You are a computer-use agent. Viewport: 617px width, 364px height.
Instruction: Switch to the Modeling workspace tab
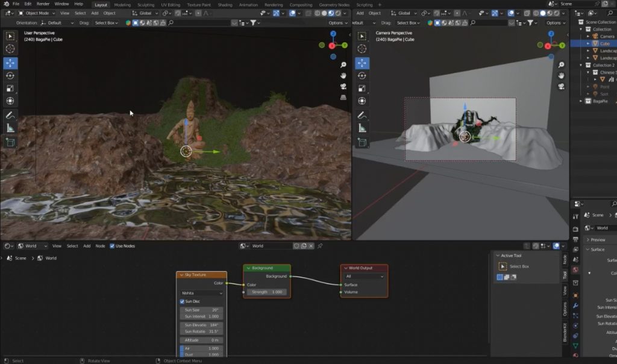coord(122,5)
